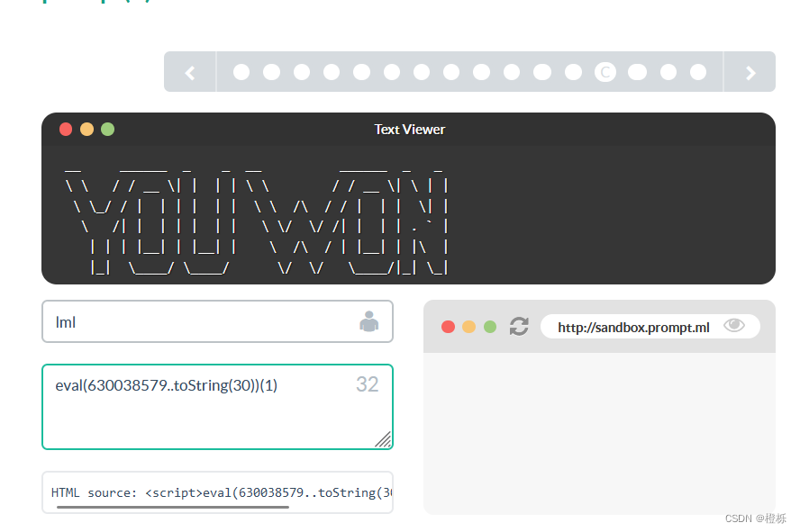Select the fifteenth level dot
The height and width of the screenshot is (532, 800).
pos(668,72)
